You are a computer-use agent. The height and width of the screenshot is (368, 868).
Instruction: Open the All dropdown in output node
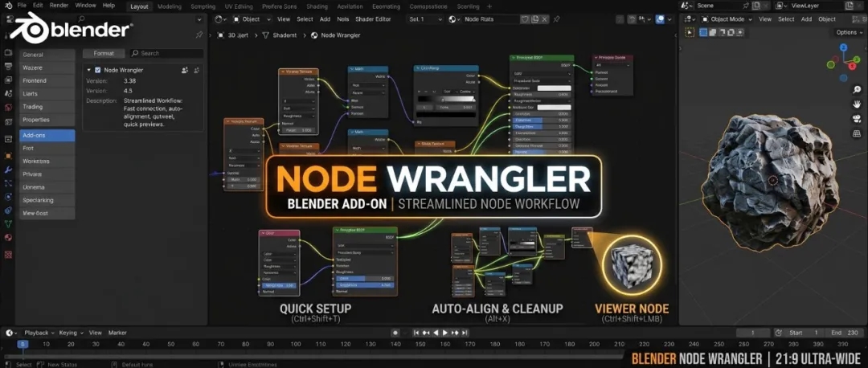(x=612, y=65)
